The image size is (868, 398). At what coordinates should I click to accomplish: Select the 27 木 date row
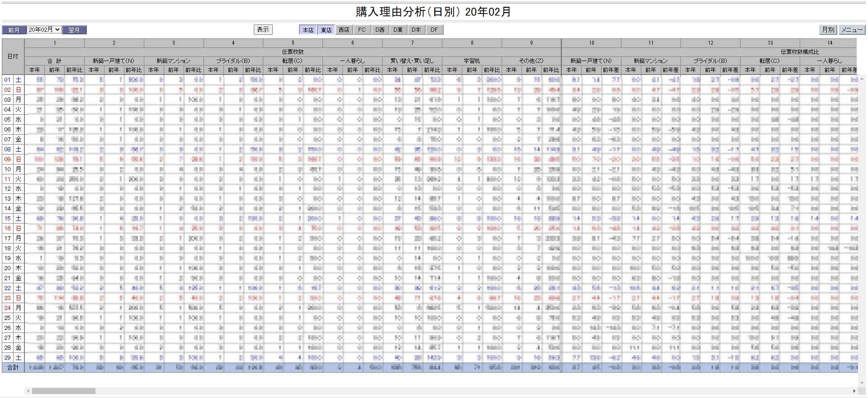pyautogui.click(x=13, y=338)
